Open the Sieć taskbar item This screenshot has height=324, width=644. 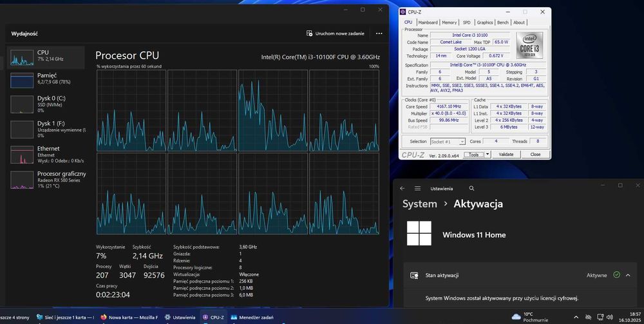point(65,317)
